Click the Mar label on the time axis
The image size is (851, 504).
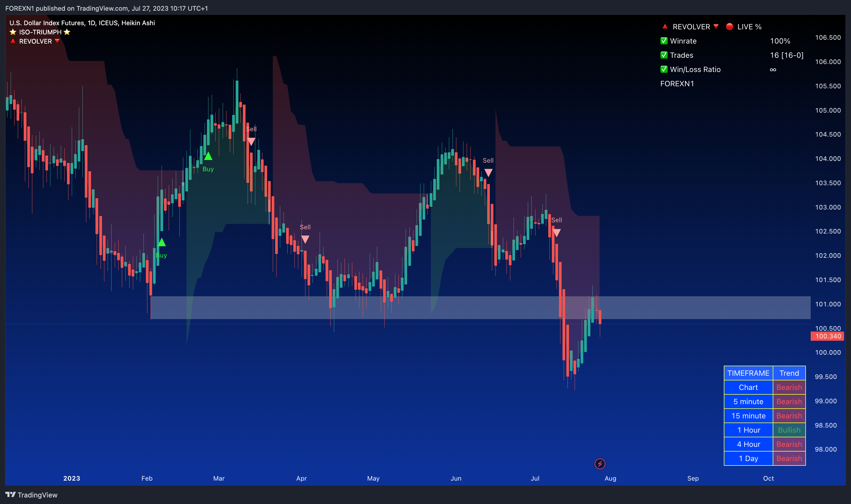click(x=219, y=478)
